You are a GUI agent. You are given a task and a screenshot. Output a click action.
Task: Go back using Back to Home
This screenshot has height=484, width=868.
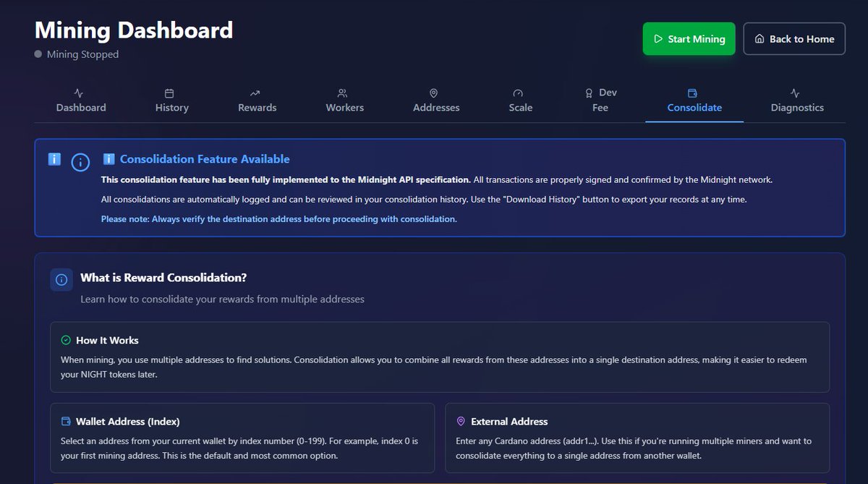click(x=794, y=39)
